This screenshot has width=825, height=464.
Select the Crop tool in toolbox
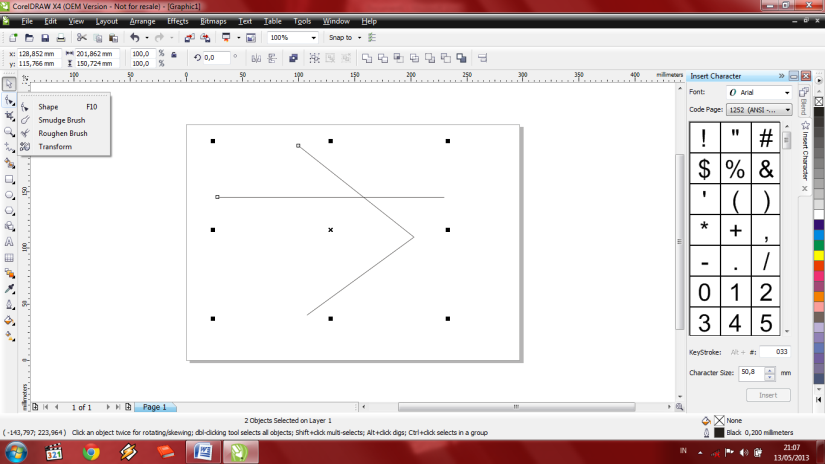tap(9, 116)
